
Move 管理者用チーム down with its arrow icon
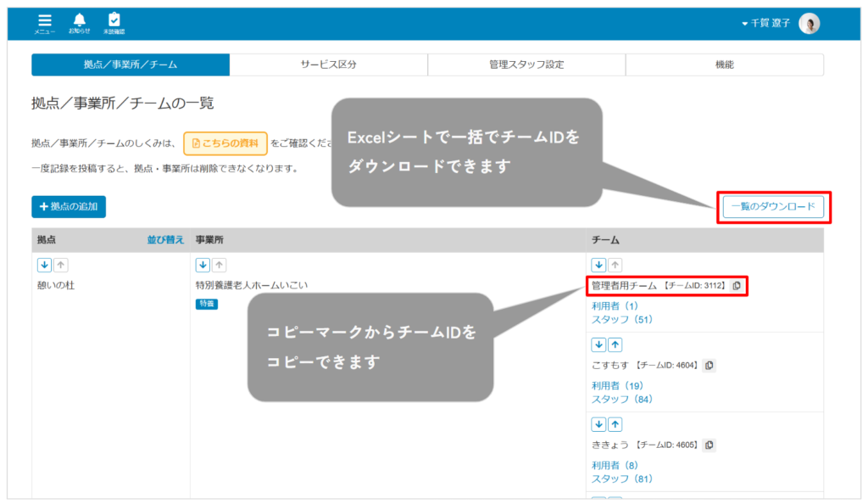(599, 264)
